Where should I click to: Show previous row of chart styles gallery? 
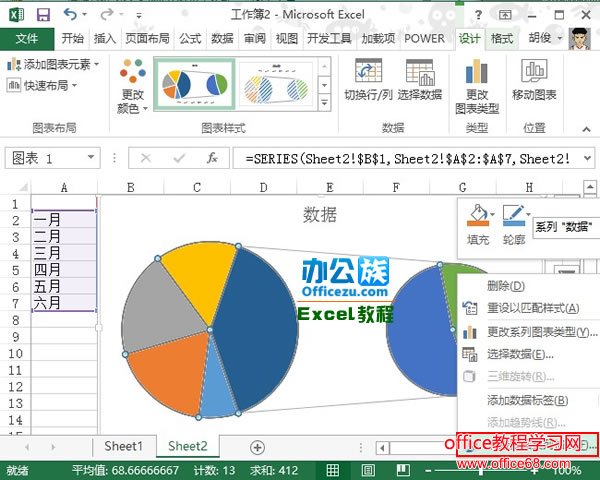[x=324, y=66]
